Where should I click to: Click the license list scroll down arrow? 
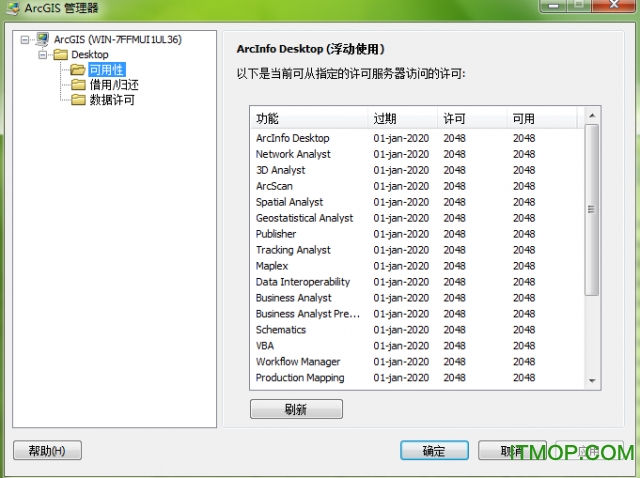click(592, 381)
